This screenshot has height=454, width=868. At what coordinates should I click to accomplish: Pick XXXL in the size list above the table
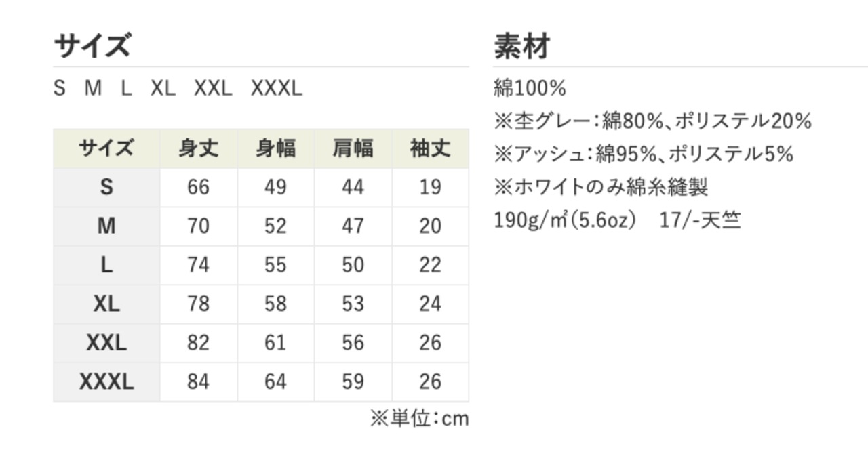coord(277,89)
